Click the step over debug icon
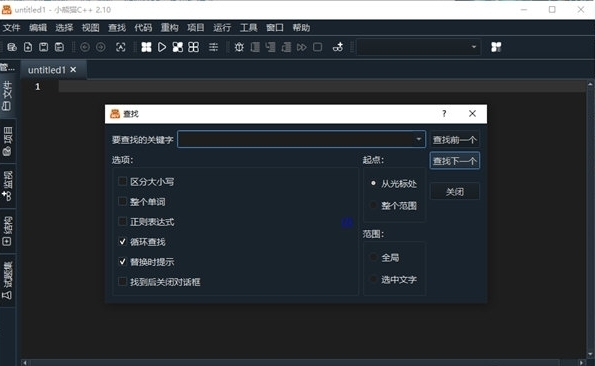Viewport: 595px width, 366px height. (255, 47)
